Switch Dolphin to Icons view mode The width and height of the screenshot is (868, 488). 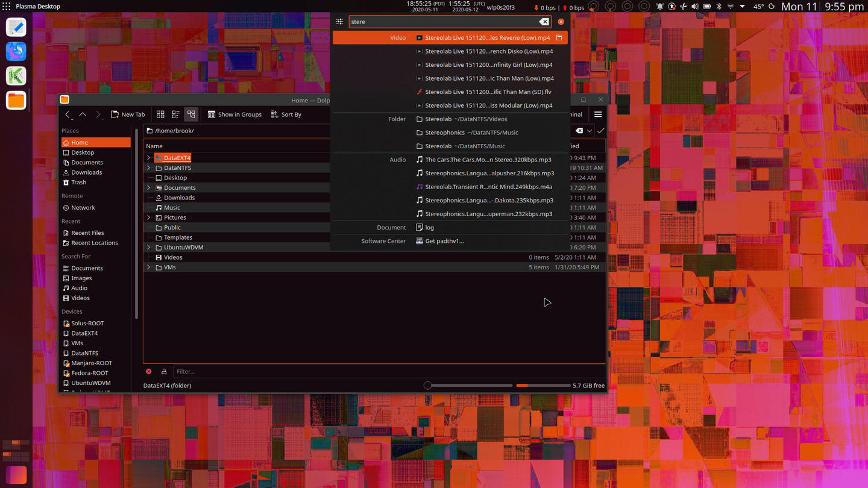pyautogui.click(x=160, y=114)
